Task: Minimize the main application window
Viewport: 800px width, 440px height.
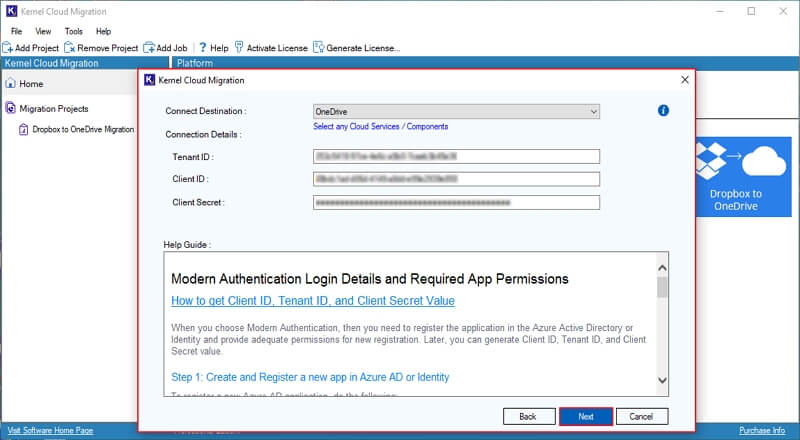Action: pyautogui.click(x=720, y=11)
